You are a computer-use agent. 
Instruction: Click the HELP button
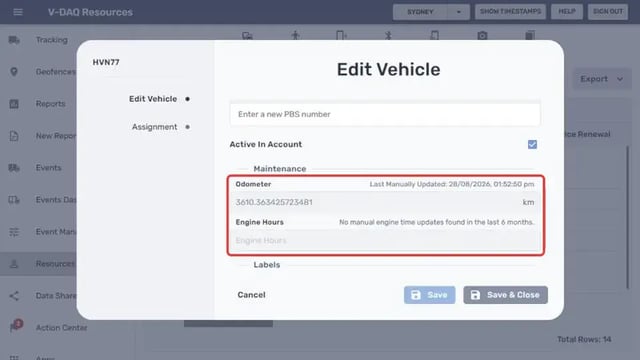(x=567, y=12)
